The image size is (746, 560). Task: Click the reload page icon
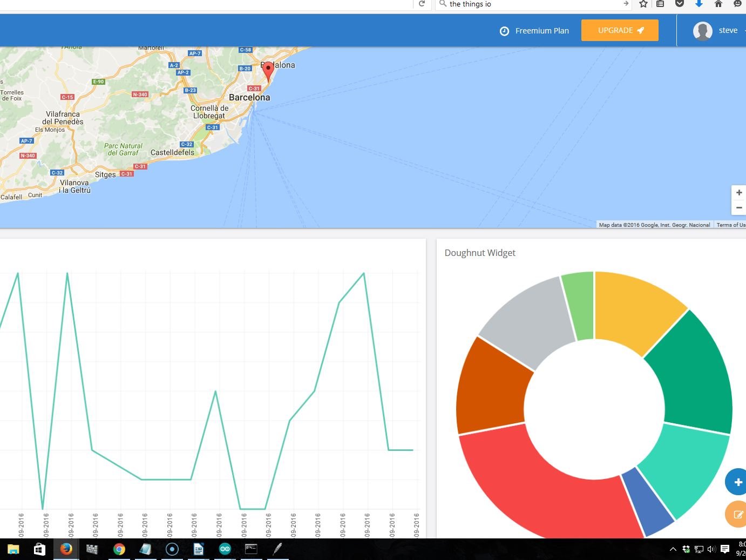pos(422,4)
